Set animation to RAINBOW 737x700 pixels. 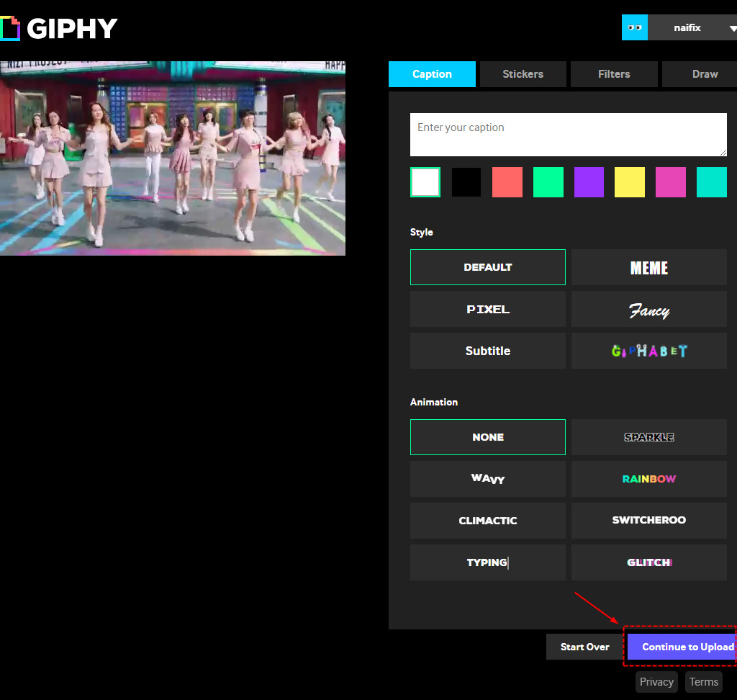(649, 479)
